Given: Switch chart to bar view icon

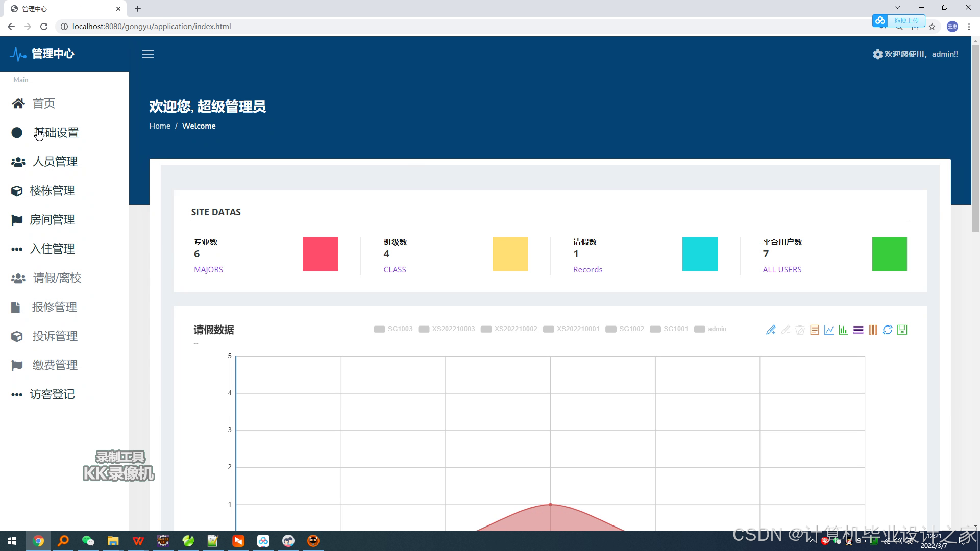Looking at the screenshot, I should pos(843,330).
